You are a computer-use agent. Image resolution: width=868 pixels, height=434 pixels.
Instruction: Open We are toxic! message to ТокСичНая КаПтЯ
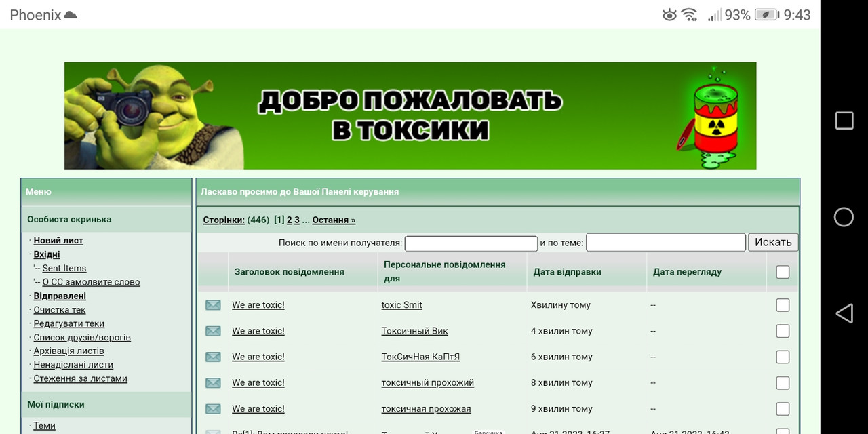[x=258, y=357]
